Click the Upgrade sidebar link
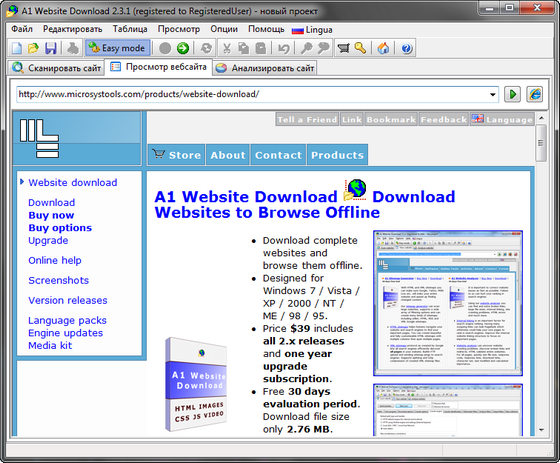The height and width of the screenshot is (463, 560). (48, 240)
